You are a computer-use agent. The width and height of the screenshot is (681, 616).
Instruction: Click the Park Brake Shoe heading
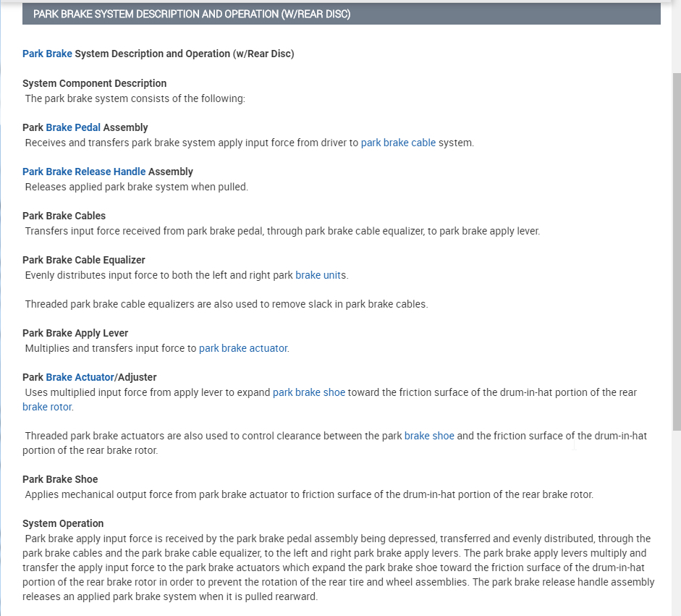(60, 479)
